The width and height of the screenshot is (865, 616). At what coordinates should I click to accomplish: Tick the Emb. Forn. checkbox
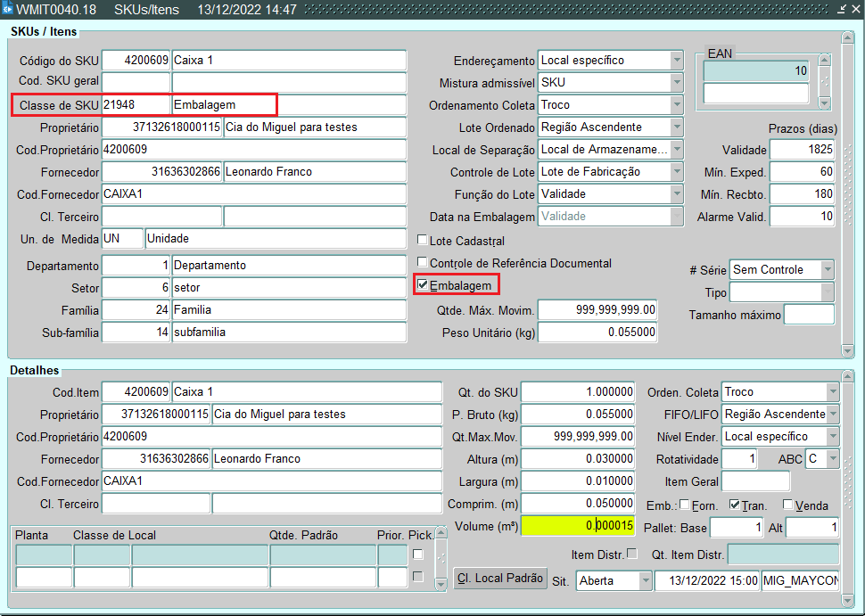(x=685, y=504)
